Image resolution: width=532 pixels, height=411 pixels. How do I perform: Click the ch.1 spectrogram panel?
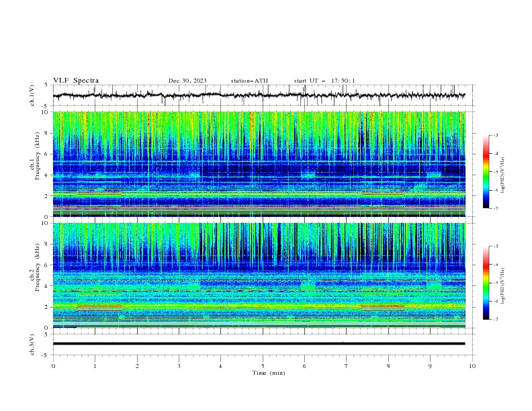click(259, 164)
